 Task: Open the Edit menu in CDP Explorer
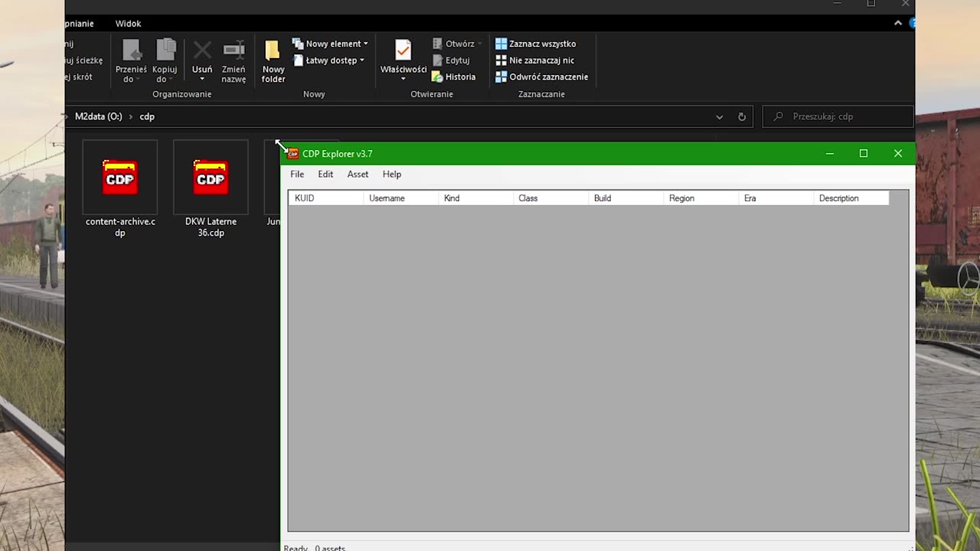pos(325,174)
